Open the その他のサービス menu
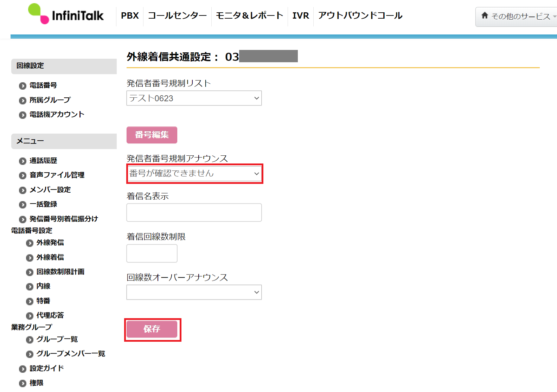Image resolution: width=557 pixels, height=392 pixels. [516, 17]
